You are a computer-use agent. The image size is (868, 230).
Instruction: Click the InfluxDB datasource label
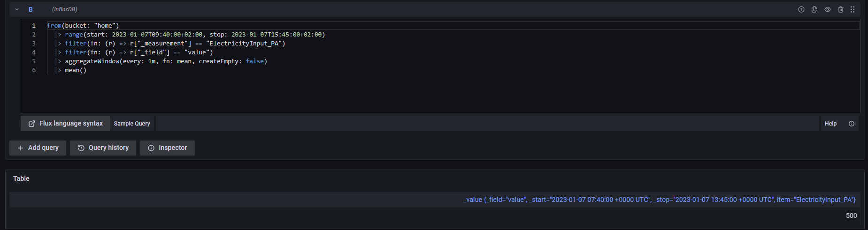tap(65, 9)
